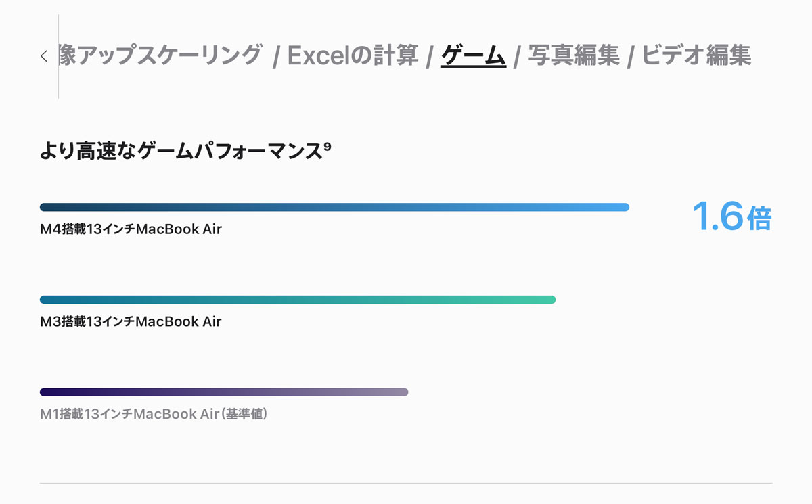Open the Excelの計算 tab
812x504 pixels.
(x=353, y=55)
